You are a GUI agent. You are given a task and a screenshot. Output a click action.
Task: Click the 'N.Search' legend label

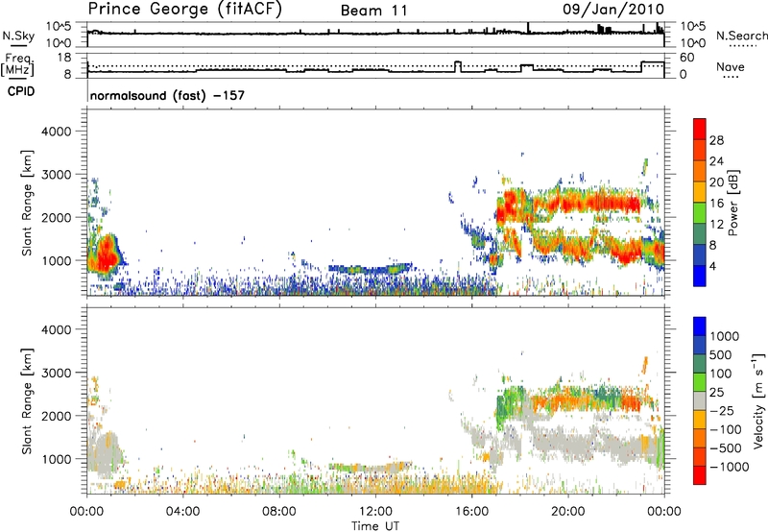(x=742, y=36)
